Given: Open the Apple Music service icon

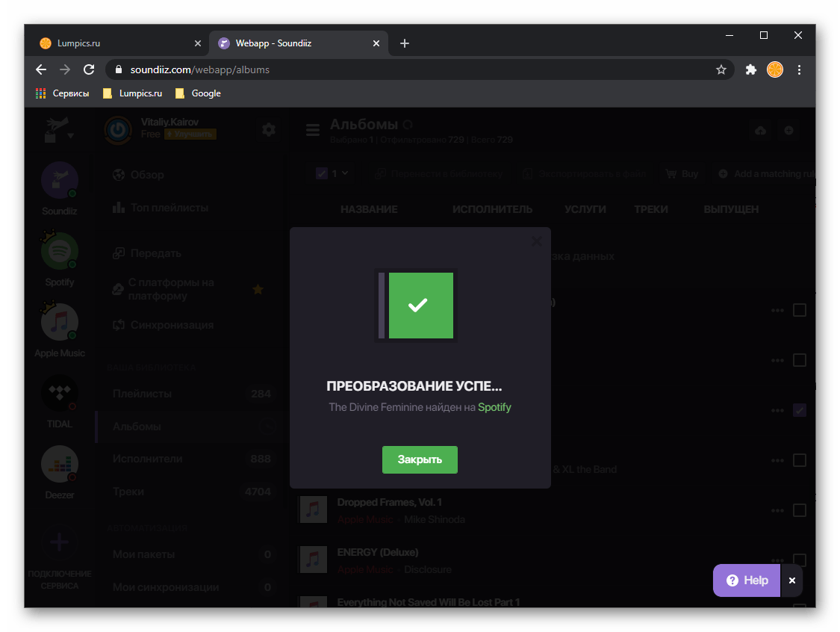Looking at the screenshot, I should tap(60, 323).
